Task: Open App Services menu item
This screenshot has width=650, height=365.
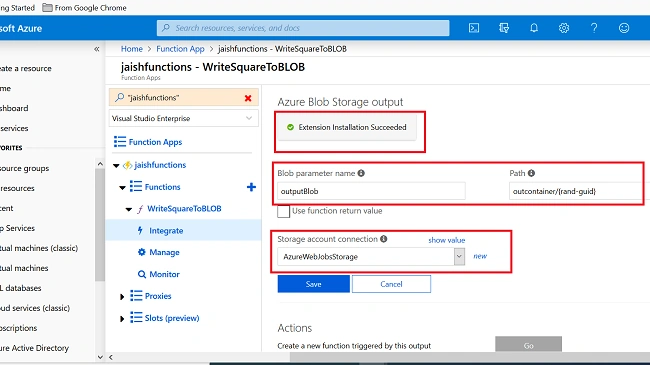Action: click(17, 228)
